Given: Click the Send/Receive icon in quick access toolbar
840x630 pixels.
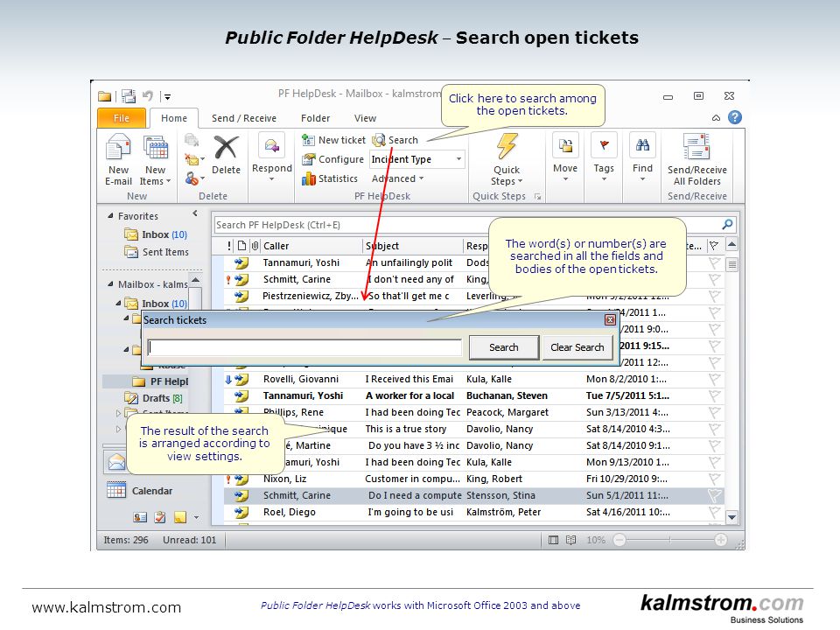Looking at the screenshot, I should pos(129,96).
